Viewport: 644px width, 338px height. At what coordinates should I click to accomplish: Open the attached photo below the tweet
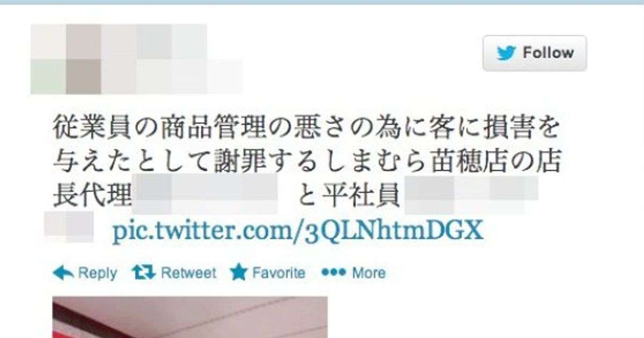[x=190, y=317]
